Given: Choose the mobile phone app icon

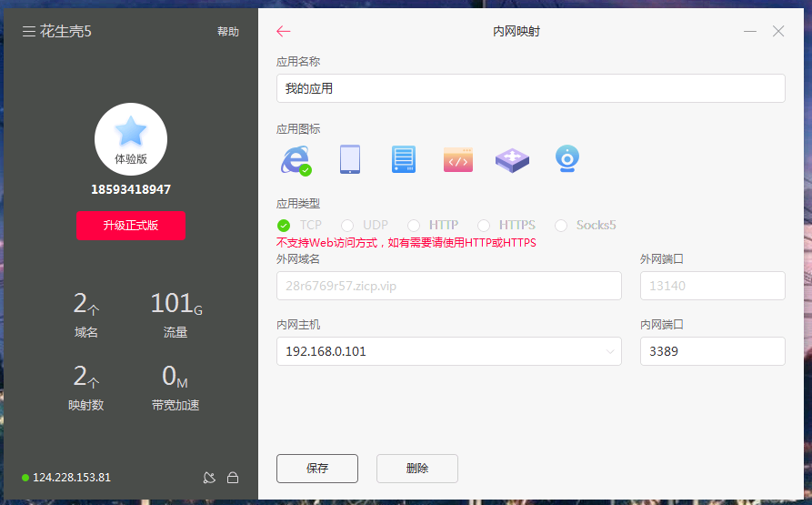Looking at the screenshot, I should (350, 159).
